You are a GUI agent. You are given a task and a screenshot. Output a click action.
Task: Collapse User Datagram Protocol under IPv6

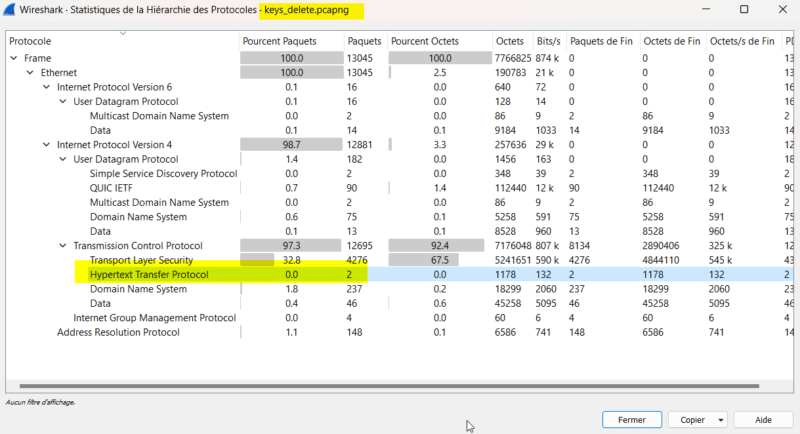pyautogui.click(x=63, y=101)
